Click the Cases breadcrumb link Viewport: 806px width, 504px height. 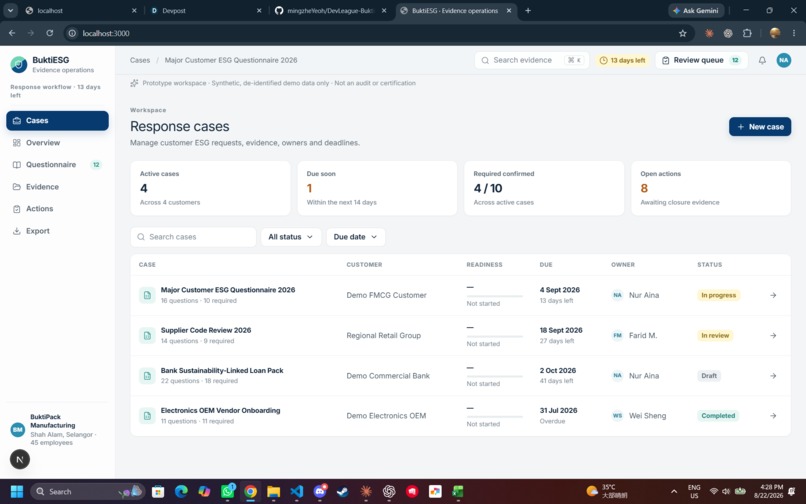140,60
